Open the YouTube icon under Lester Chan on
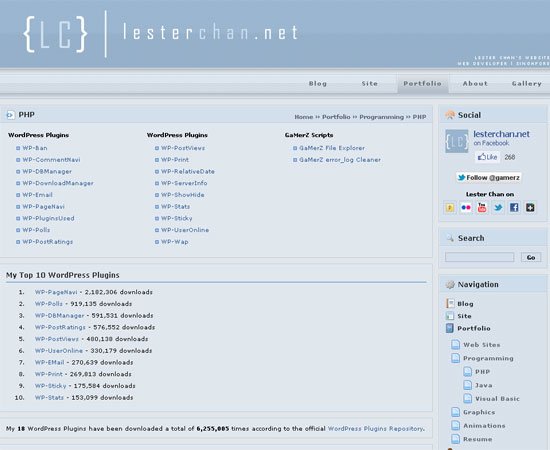The width and height of the screenshot is (550, 450). pyautogui.click(x=482, y=208)
